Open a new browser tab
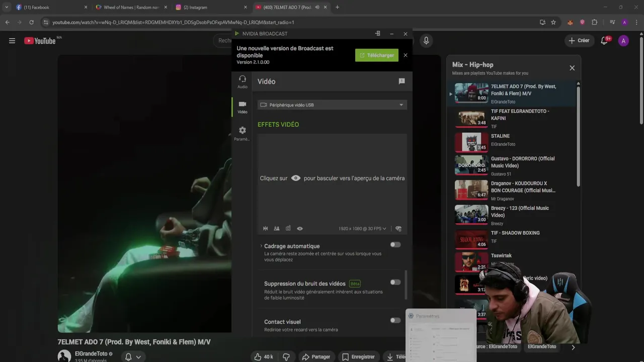Viewport: 644px width, 362px height. [x=337, y=7]
